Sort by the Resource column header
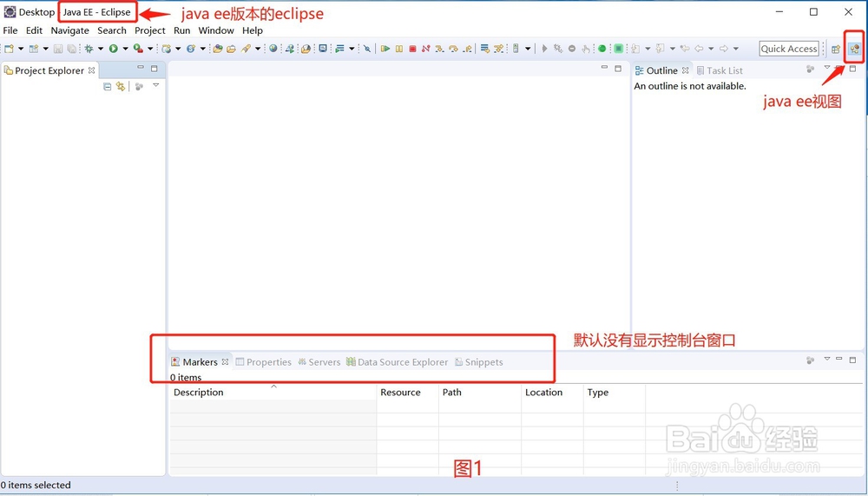Screen dimensions: 868x496 pyautogui.click(x=407, y=392)
